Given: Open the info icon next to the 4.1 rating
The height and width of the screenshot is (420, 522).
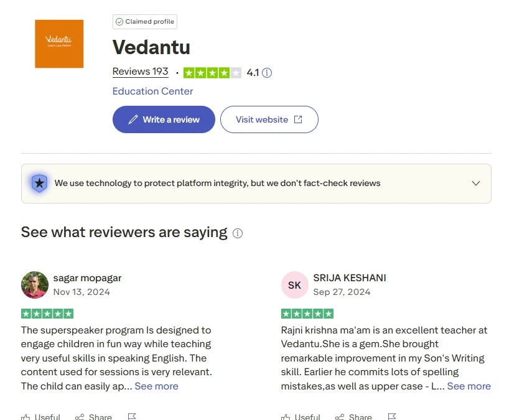Looking at the screenshot, I should point(268,73).
